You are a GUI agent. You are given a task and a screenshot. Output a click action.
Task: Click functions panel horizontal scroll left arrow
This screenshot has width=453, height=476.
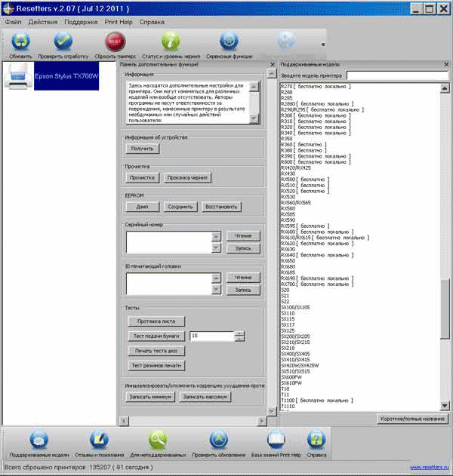click(124, 421)
